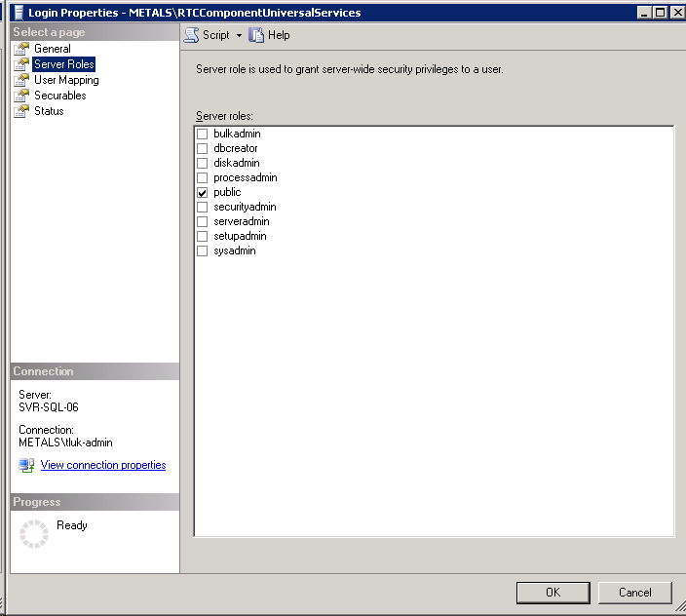Click the Help book icon

pyautogui.click(x=256, y=35)
